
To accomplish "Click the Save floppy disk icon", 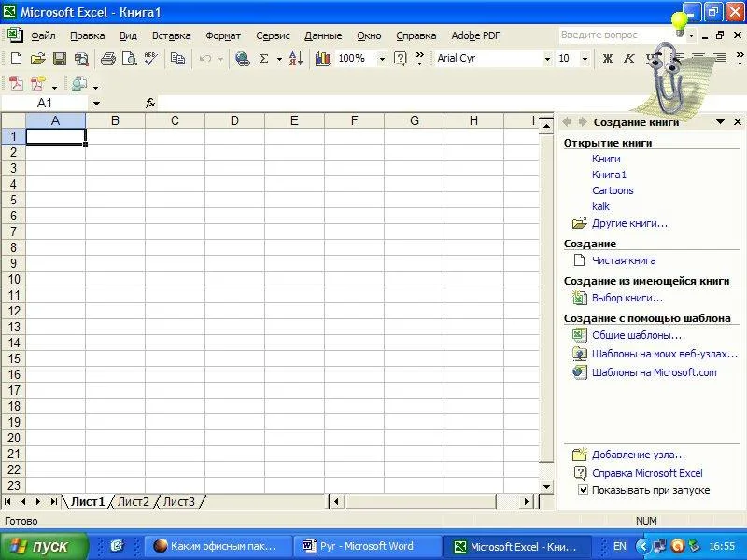I will [60, 59].
